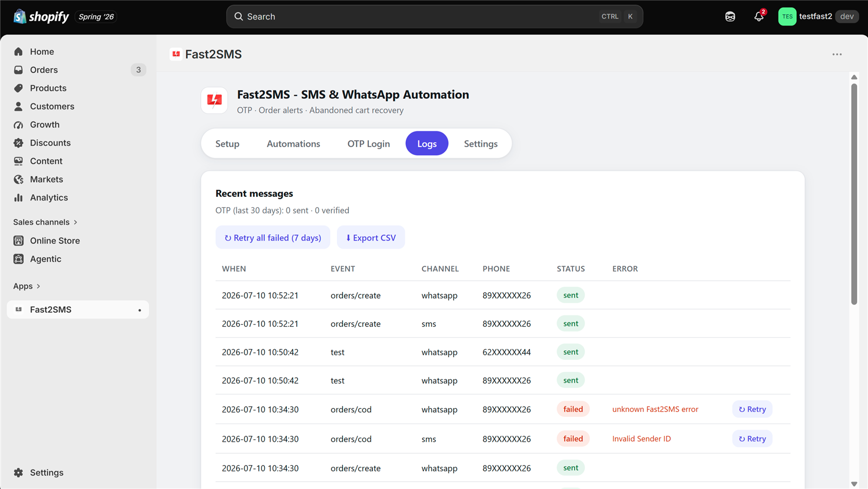
Task: Click the CHANNEL column header
Action: click(x=440, y=269)
